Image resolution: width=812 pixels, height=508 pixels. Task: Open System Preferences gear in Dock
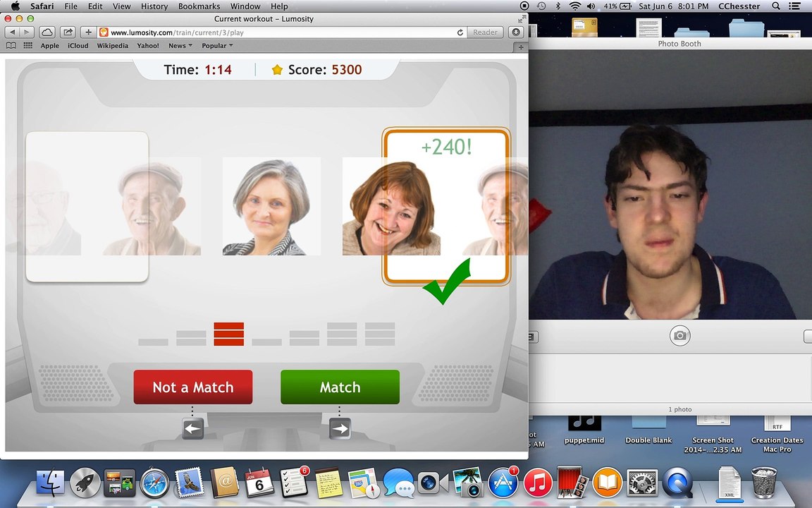642,483
